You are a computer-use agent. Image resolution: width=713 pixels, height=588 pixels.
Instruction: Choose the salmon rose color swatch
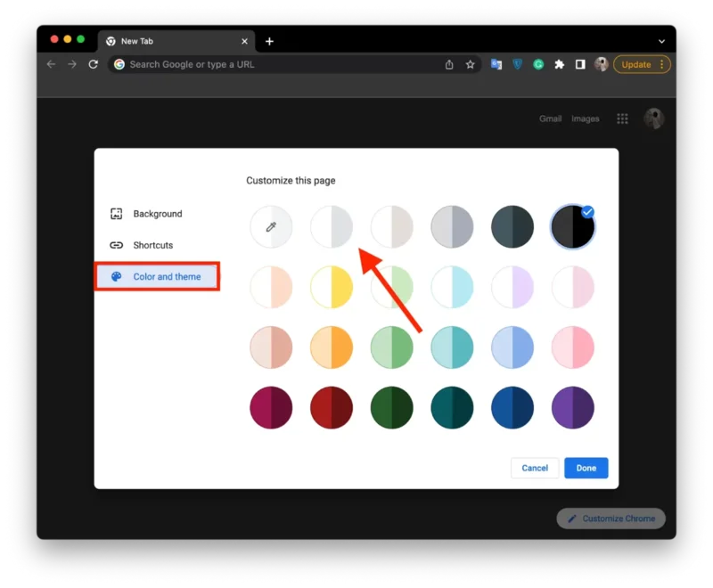pos(271,347)
